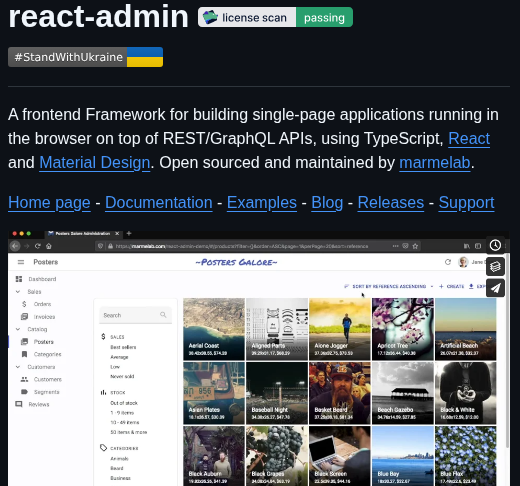Click the browser reload icon in demo
This screenshot has width=520, height=486.
pyautogui.click(x=37, y=246)
